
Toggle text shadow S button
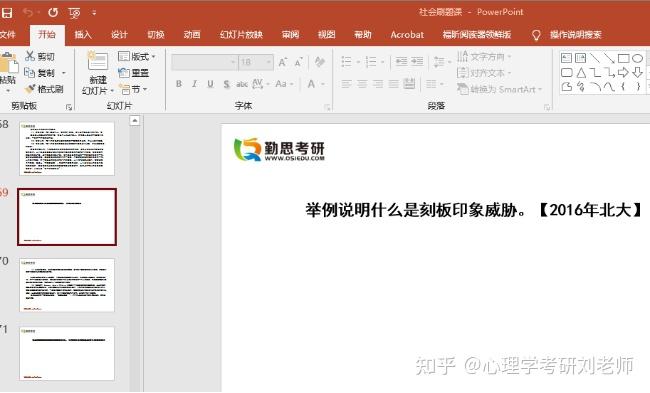click(x=226, y=84)
